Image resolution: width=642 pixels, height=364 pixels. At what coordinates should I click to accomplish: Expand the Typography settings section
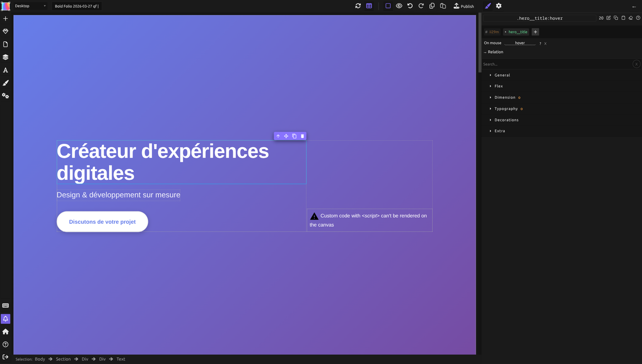coord(506,108)
